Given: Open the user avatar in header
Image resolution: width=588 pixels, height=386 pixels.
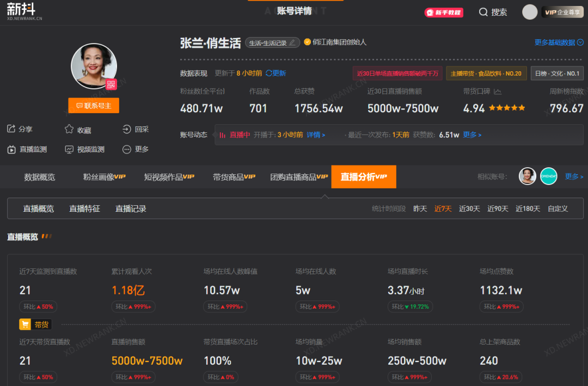Looking at the screenshot, I should [x=530, y=12].
